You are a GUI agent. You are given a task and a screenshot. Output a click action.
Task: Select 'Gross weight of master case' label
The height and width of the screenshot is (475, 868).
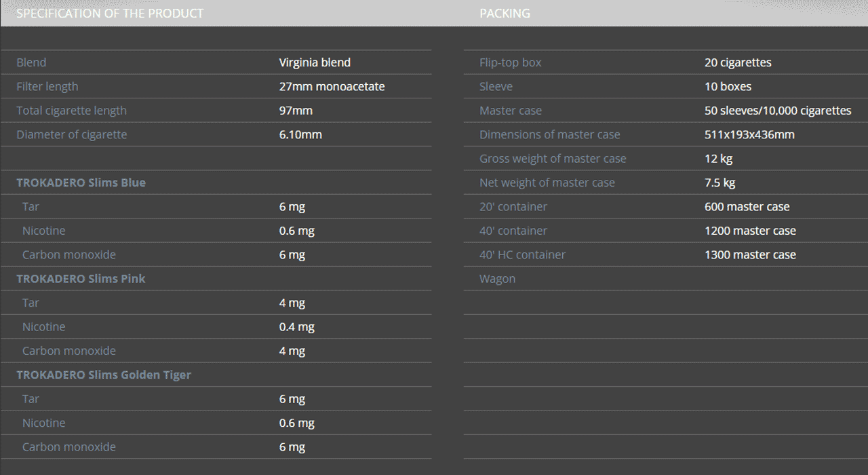[x=553, y=159]
